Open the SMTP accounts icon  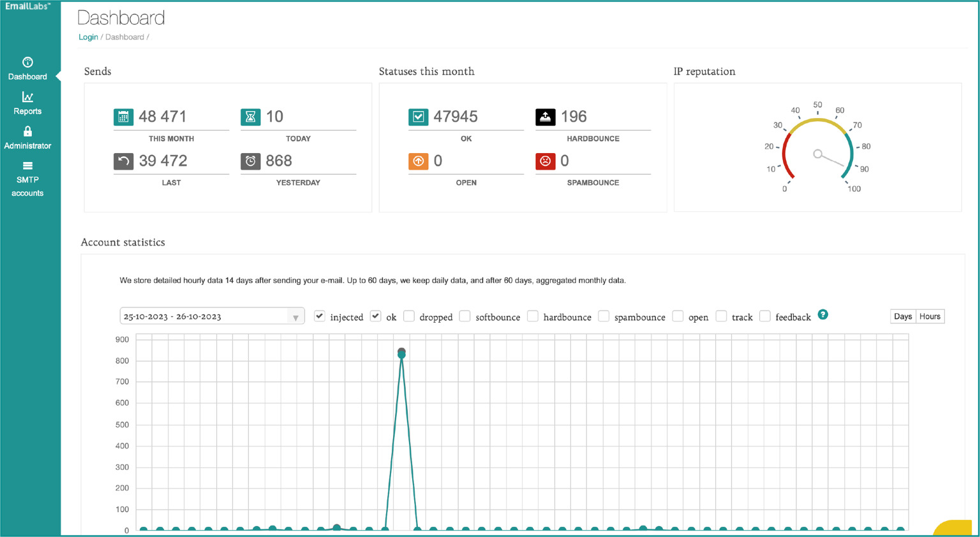[x=27, y=166]
